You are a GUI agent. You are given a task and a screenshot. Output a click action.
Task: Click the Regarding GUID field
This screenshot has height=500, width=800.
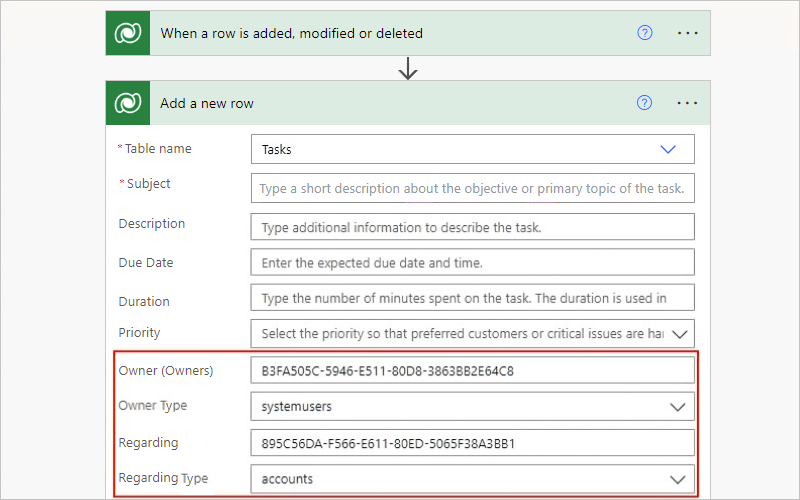click(x=472, y=443)
